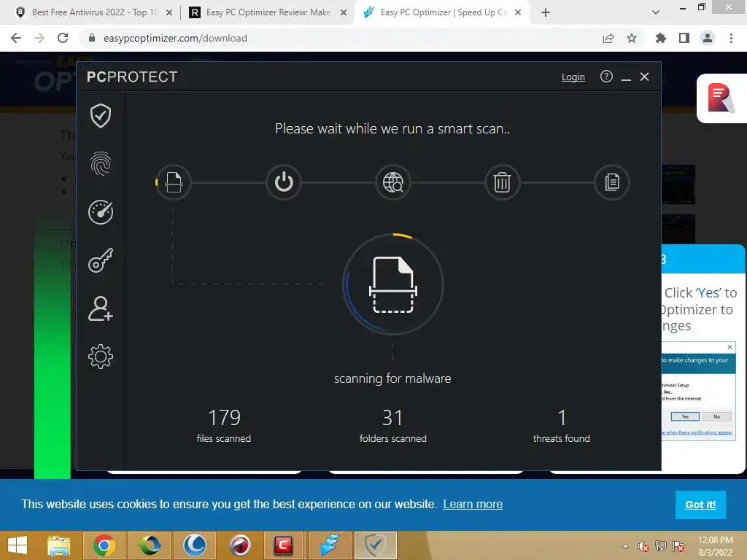747x560 pixels.
Task: Open Chrome three-dot menu
Action: pos(731,38)
